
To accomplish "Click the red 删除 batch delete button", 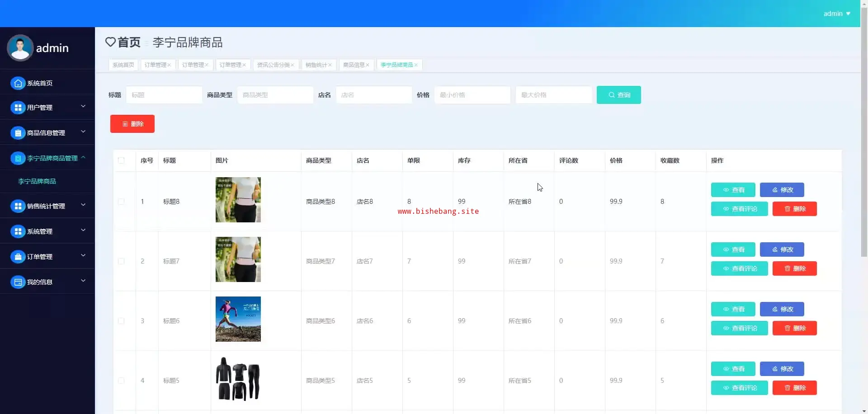I will tap(132, 124).
